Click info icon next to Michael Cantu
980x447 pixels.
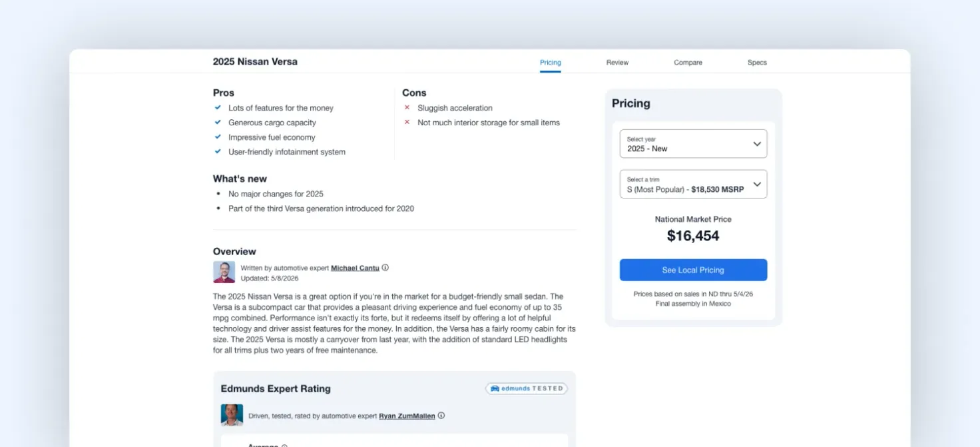(x=385, y=268)
